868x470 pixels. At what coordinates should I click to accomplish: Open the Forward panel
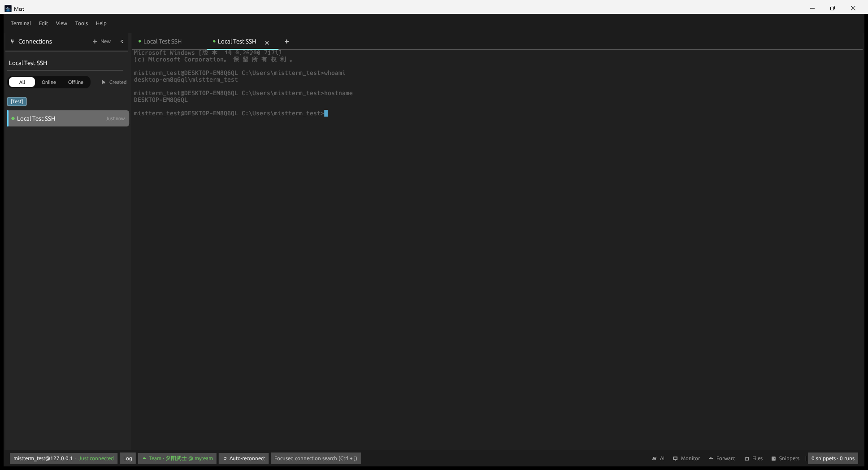[722, 458]
